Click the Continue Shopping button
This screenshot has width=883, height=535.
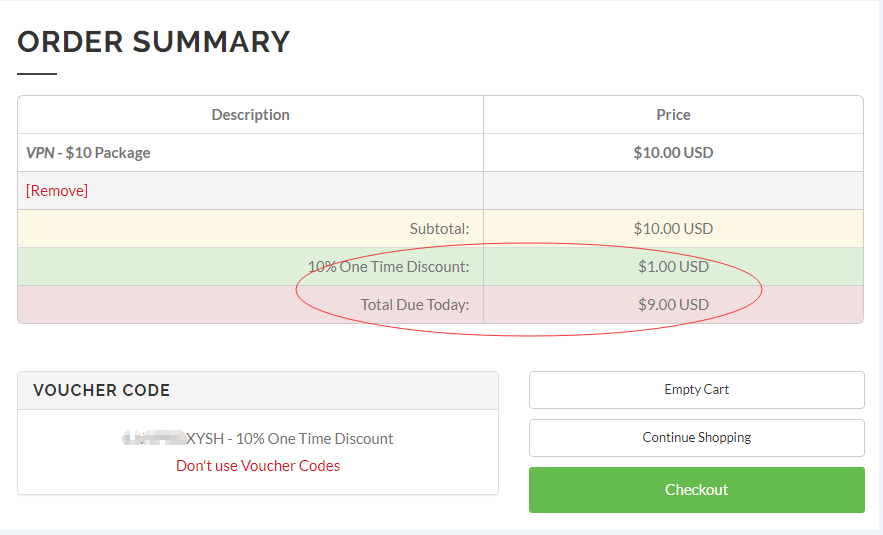tap(697, 438)
